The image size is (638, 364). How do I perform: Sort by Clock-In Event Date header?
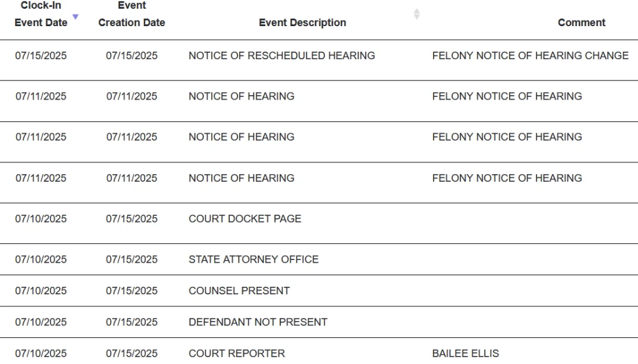(x=41, y=14)
